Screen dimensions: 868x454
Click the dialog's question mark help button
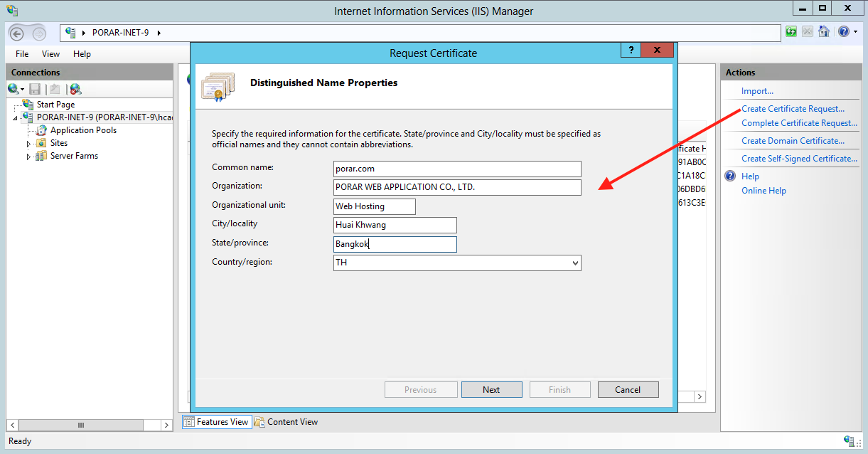pos(630,51)
